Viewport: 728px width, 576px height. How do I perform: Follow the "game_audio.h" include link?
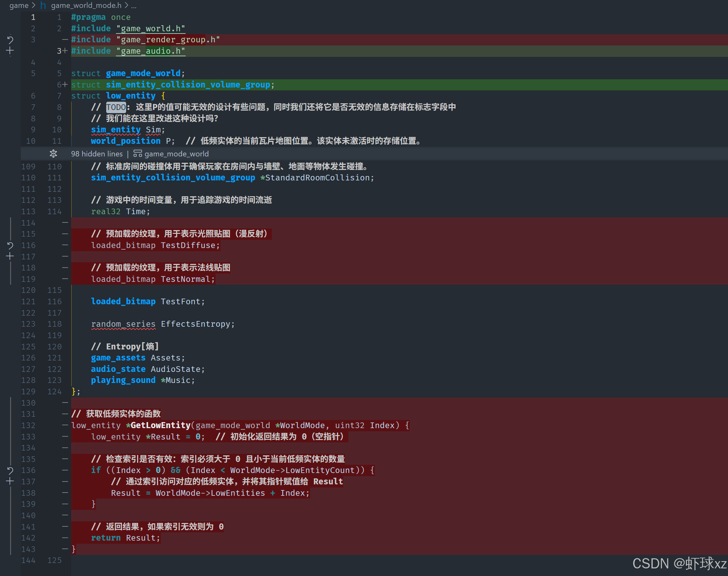coord(150,51)
